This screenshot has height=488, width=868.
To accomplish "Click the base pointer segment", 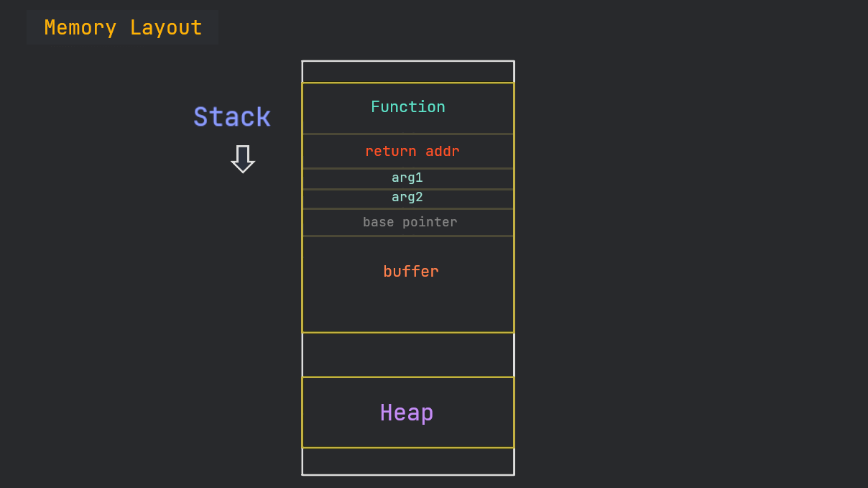I will click(x=410, y=222).
